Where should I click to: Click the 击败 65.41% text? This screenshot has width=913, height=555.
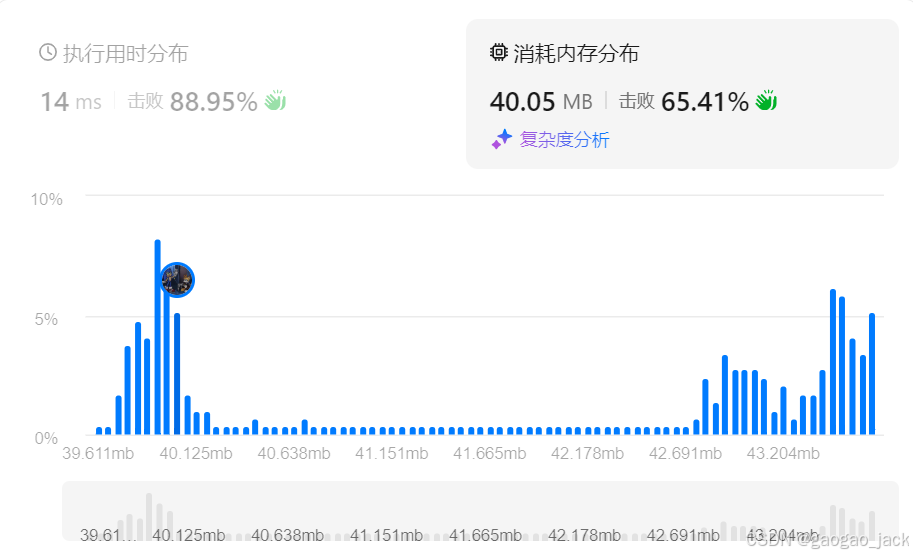pos(684,102)
